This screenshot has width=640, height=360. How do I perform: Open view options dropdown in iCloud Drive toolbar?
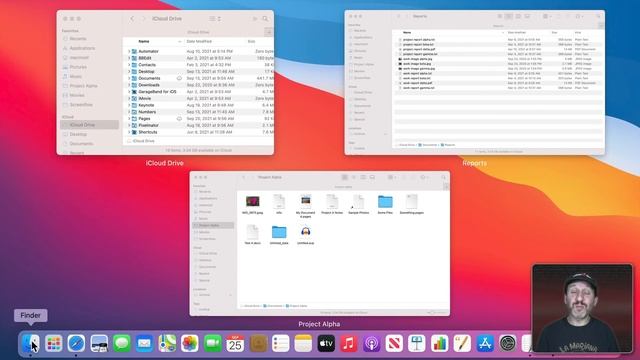pyautogui.click(x=215, y=19)
